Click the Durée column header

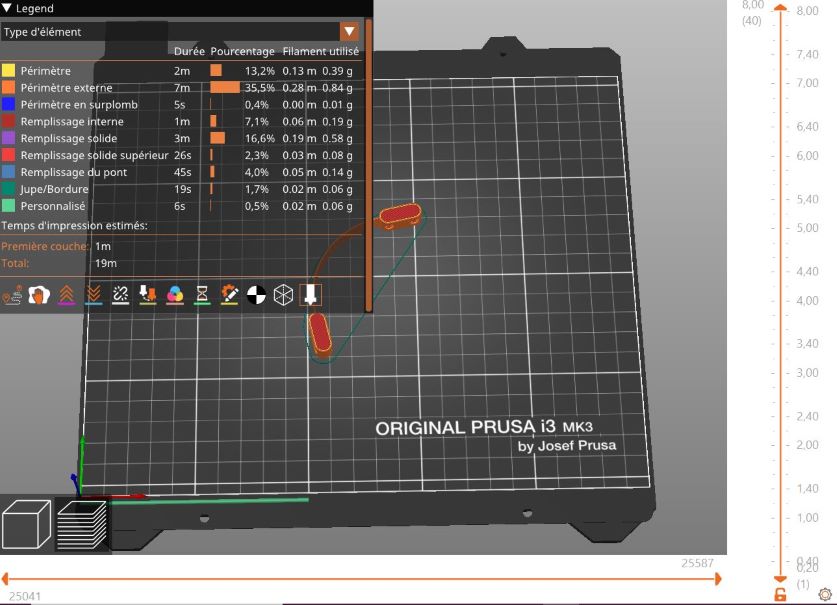(189, 51)
